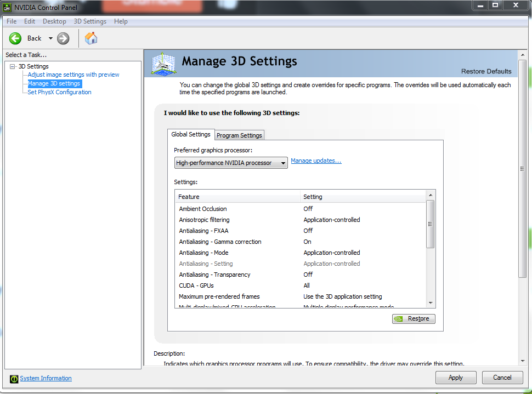532x394 pixels.
Task: Click the settings list scrollbar thumb
Action: (x=430, y=224)
